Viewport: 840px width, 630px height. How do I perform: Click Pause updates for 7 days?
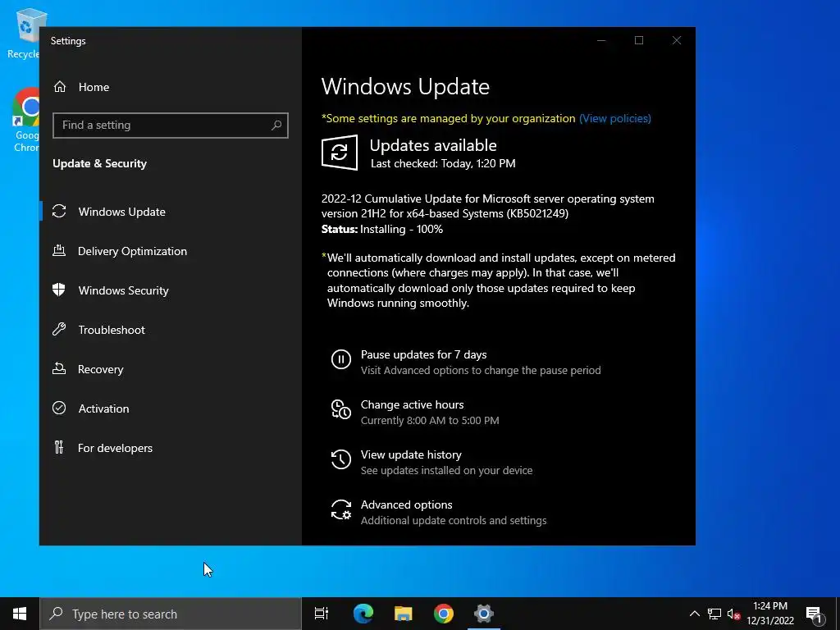(423, 354)
